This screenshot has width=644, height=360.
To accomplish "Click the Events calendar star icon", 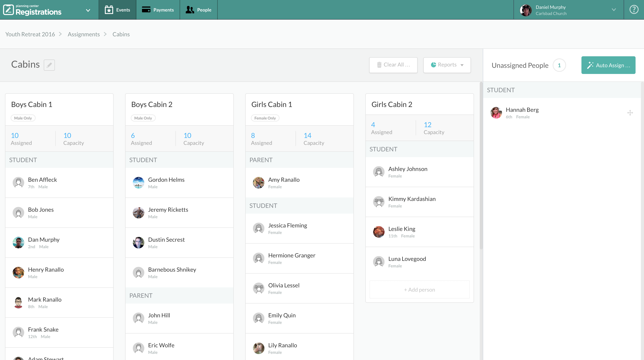I will (109, 10).
